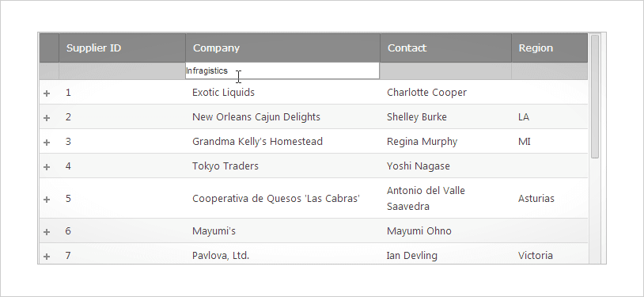Select the Asturias region cell
This screenshot has height=297, width=644.
tap(550, 198)
